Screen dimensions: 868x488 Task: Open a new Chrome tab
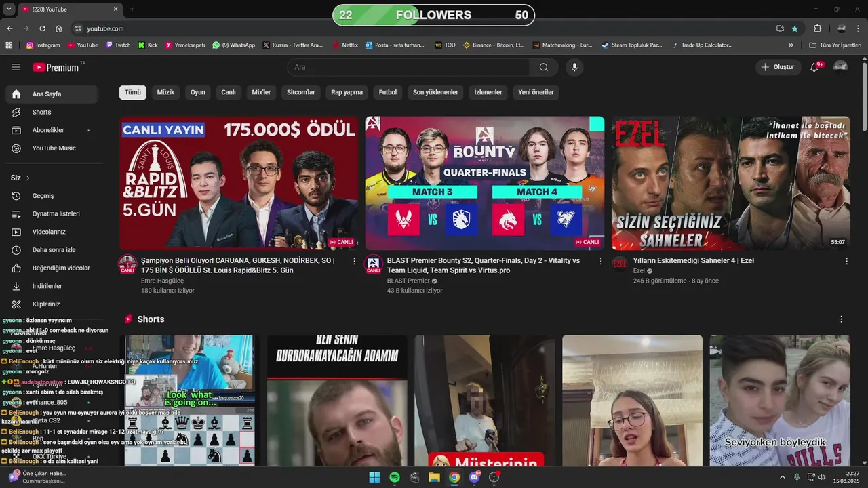coord(132,9)
